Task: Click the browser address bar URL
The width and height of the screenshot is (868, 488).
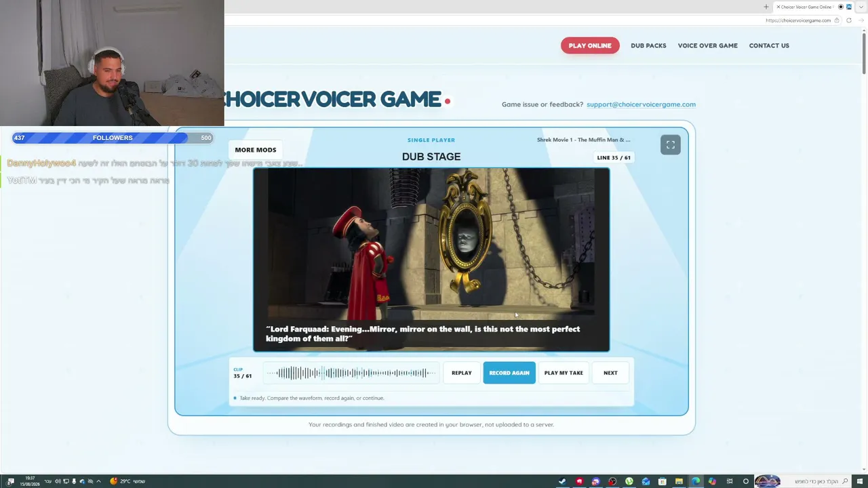Action: (797, 20)
